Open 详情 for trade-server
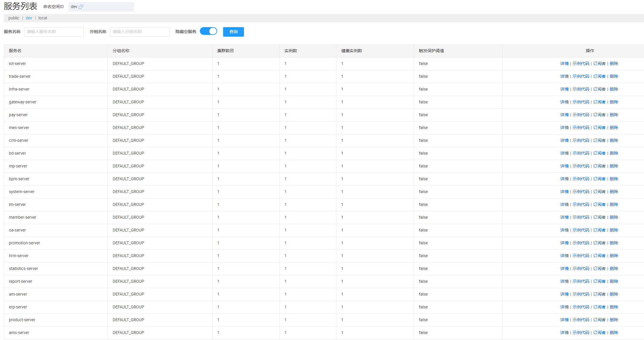This screenshot has width=644, height=340. click(x=564, y=77)
